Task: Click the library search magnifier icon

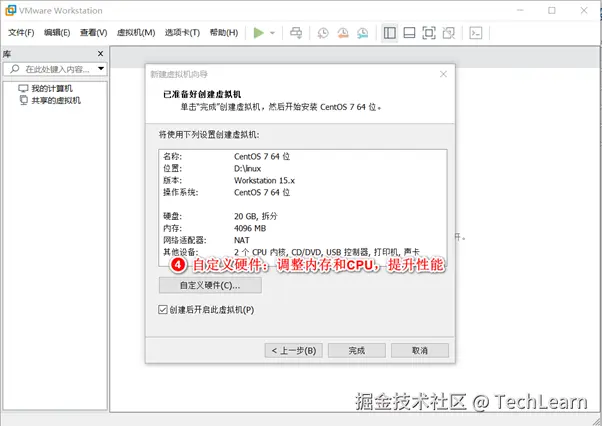Action: click(x=15, y=69)
